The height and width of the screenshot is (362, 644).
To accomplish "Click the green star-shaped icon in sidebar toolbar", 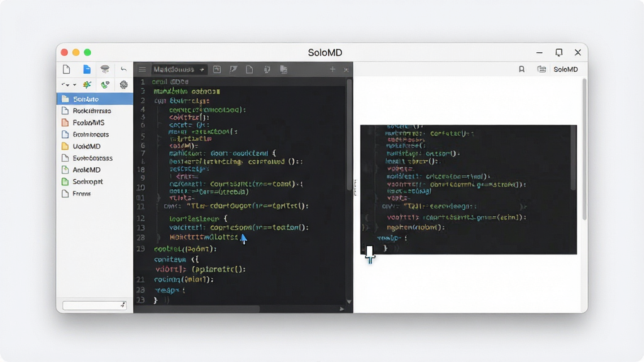I will point(87,85).
